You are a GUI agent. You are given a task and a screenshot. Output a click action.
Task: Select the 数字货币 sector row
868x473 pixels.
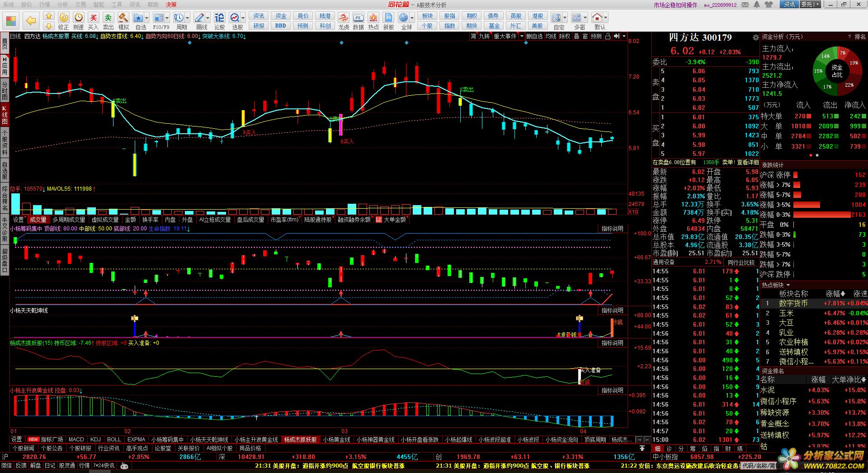[x=814, y=304]
